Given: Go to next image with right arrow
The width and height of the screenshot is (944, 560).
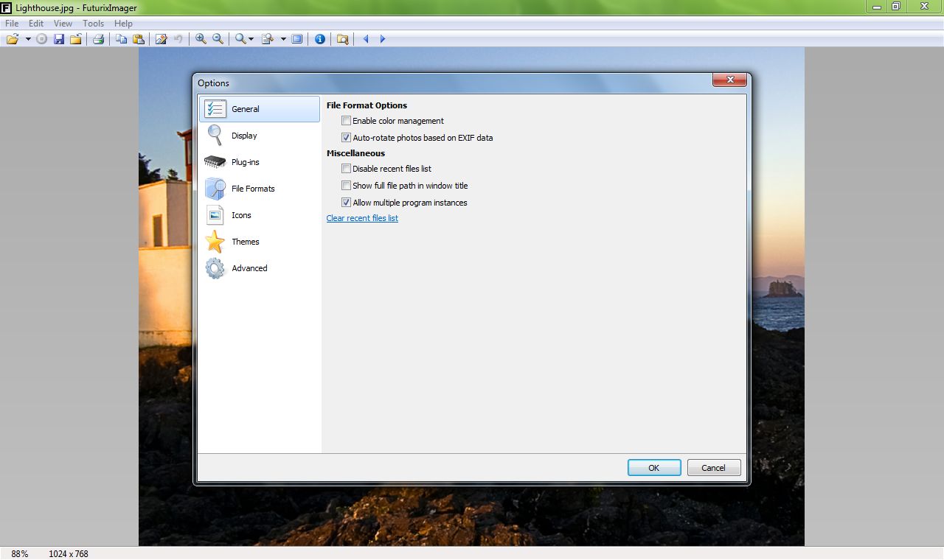Looking at the screenshot, I should (383, 39).
